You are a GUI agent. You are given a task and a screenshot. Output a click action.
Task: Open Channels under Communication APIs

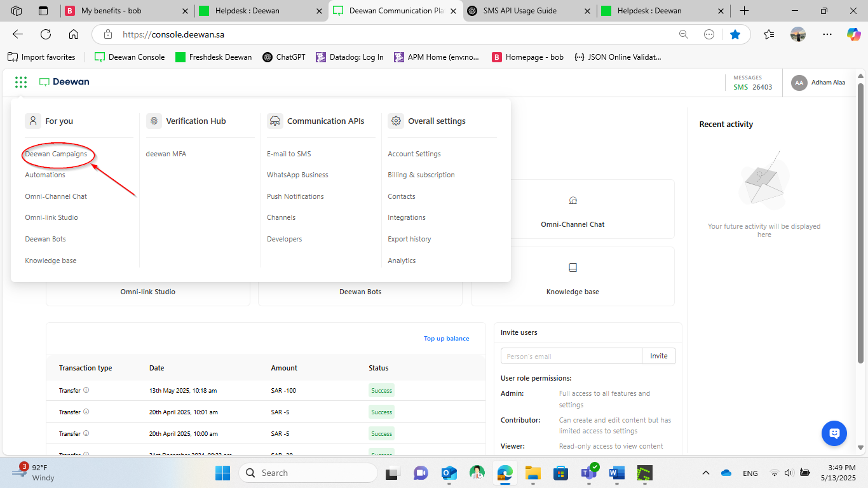pos(281,217)
